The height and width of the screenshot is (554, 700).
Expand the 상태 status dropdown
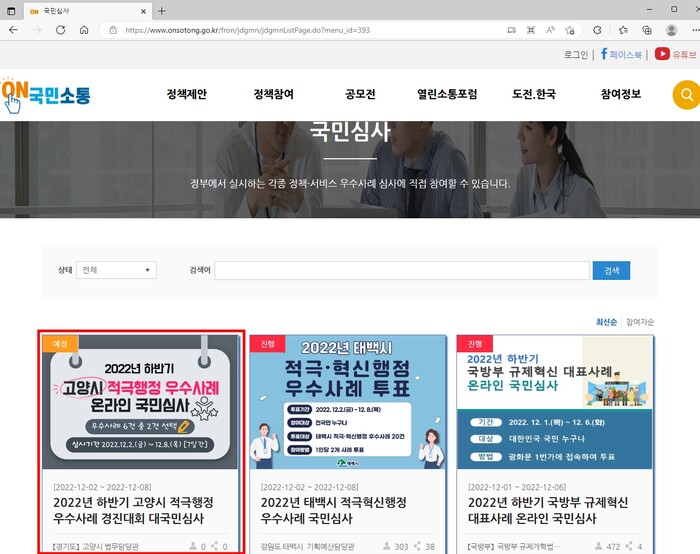[x=117, y=270]
